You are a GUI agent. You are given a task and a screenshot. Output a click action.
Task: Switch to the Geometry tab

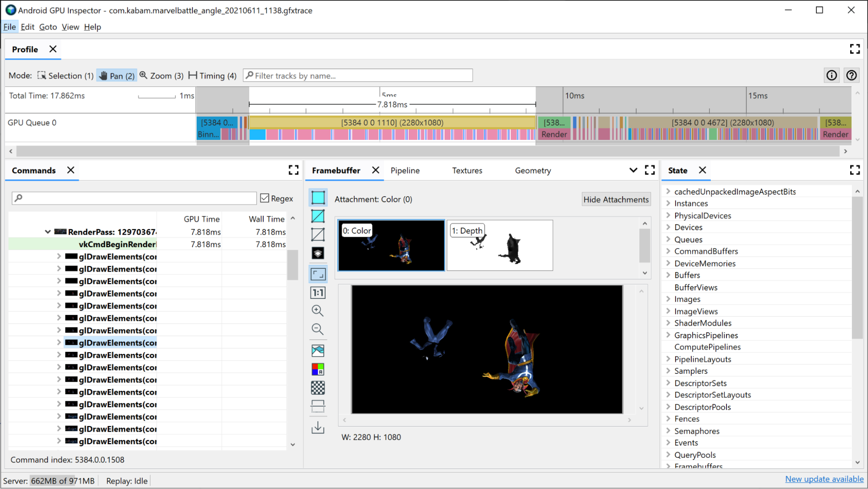point(532,171)
